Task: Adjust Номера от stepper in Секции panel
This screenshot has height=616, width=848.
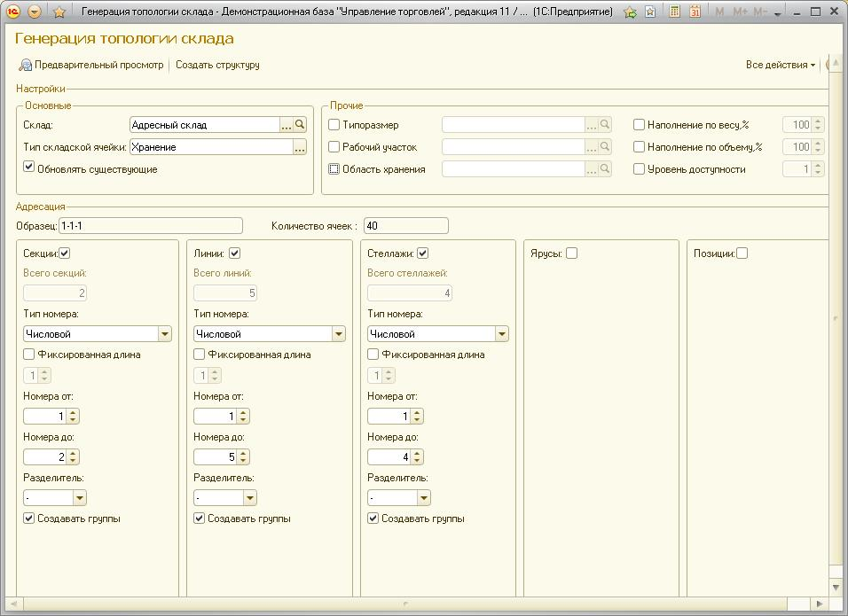Action: click(73, 416)
